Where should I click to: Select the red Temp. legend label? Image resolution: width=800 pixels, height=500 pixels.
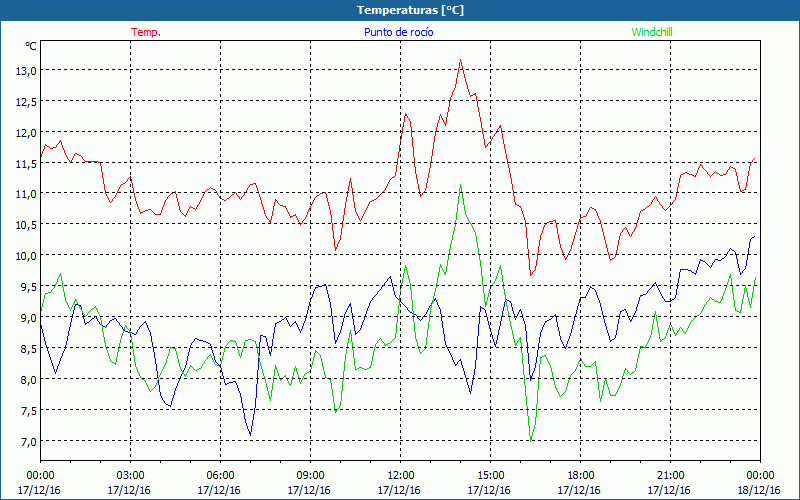click(x=146, y=32)
